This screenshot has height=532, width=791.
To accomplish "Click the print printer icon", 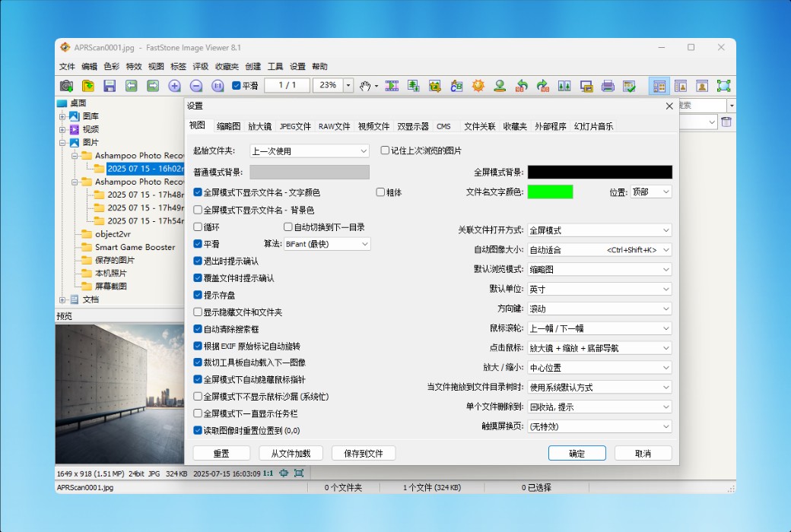I will tap(608, 86).
